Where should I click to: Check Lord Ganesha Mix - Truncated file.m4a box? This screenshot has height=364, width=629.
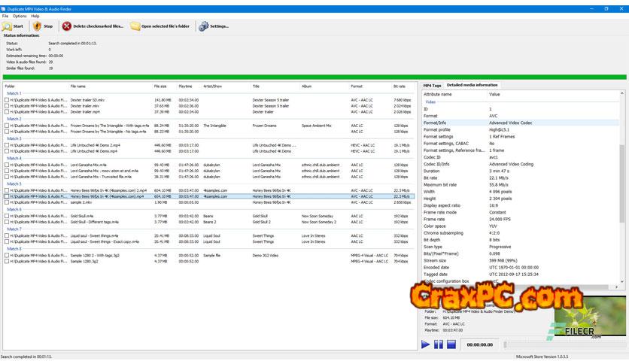[7, 177]
